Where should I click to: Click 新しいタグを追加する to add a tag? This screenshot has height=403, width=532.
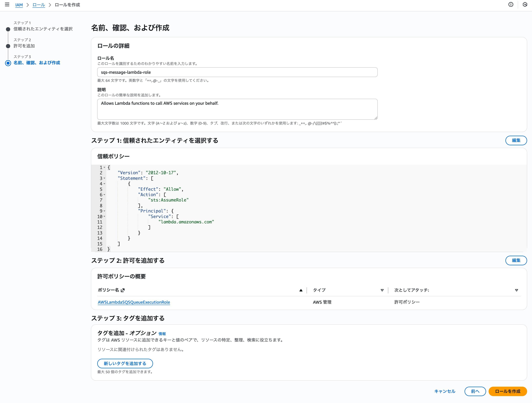pyautogui.click(x=125, y=363)
